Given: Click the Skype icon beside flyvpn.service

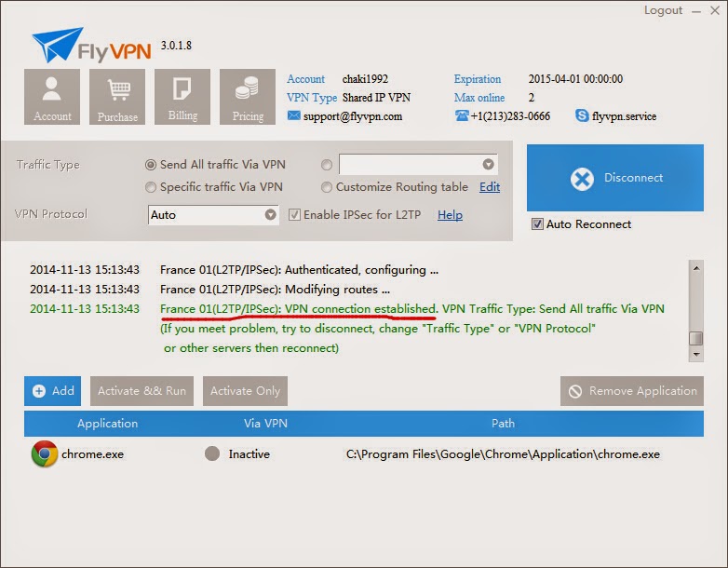Looking at the screenshot, I should (582, 115).
